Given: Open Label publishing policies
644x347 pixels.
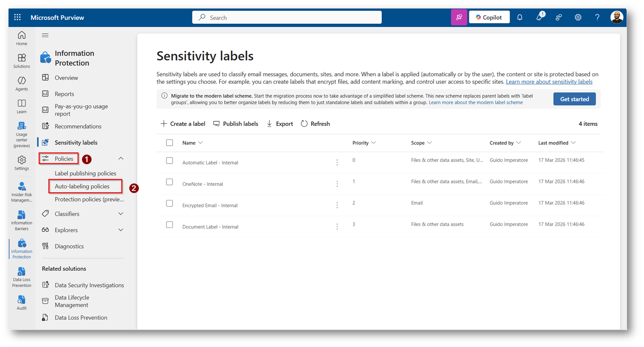Looking at the screenshot, I should coord(85,173).
